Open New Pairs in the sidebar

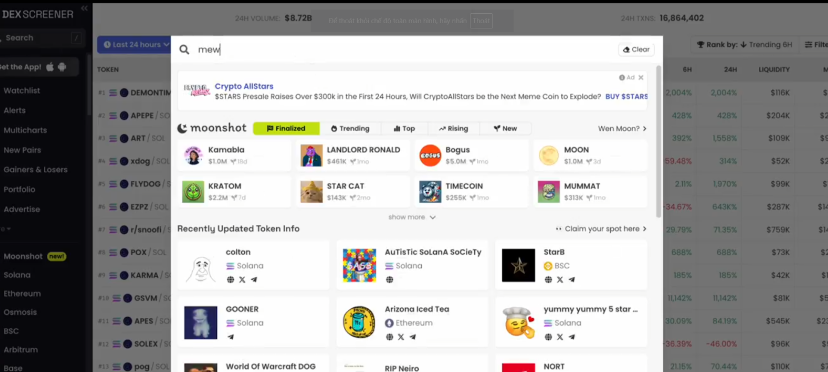[x=22, y=150]
